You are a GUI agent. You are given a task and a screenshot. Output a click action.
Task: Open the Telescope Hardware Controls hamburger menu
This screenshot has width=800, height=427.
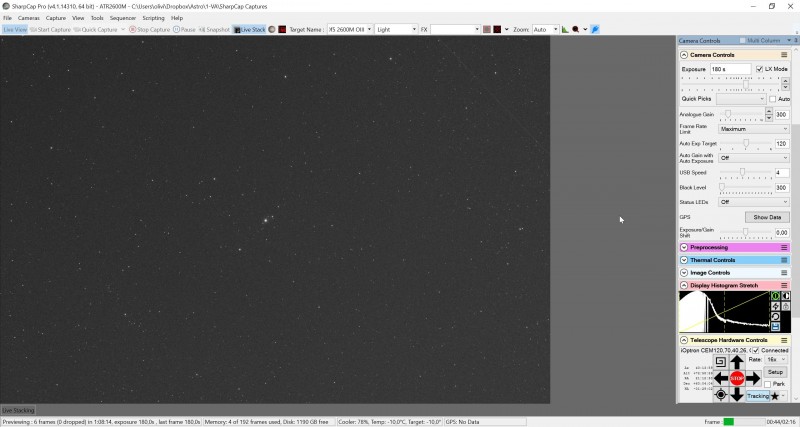pos(784,340)
